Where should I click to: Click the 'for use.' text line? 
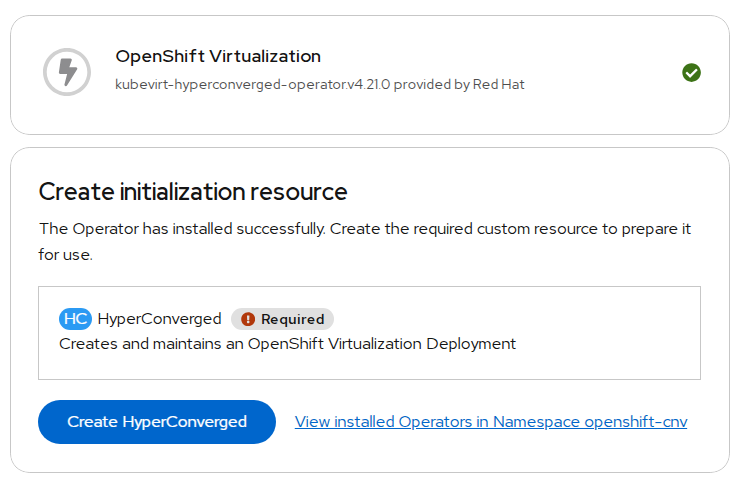66,255
